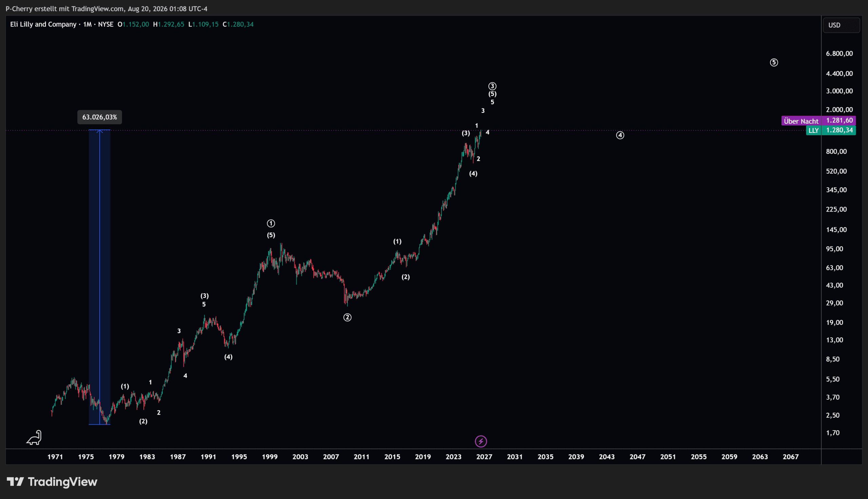Click the 2055 label on the time axis
868x499 pixels.
click(x=699, y=457)
